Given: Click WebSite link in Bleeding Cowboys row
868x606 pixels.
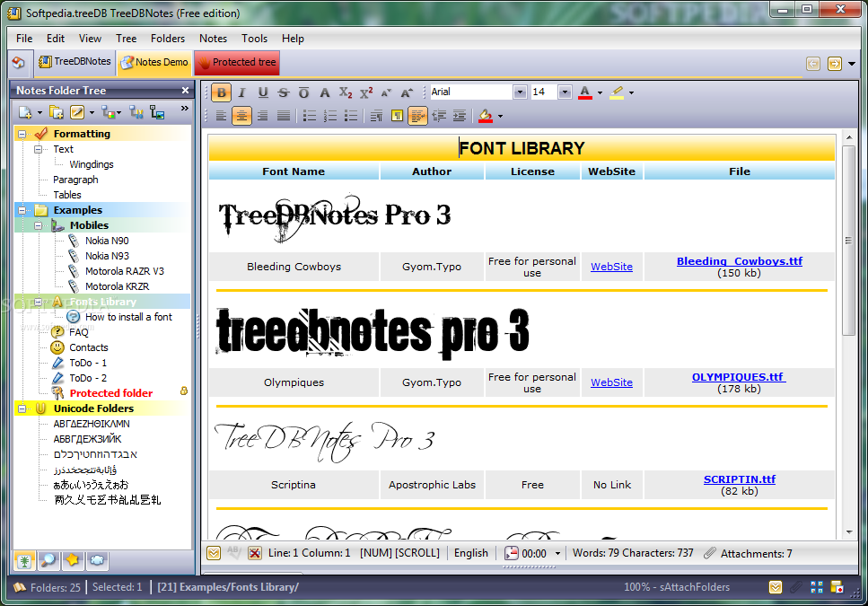Looking at the screenshot, I should 611,267.
